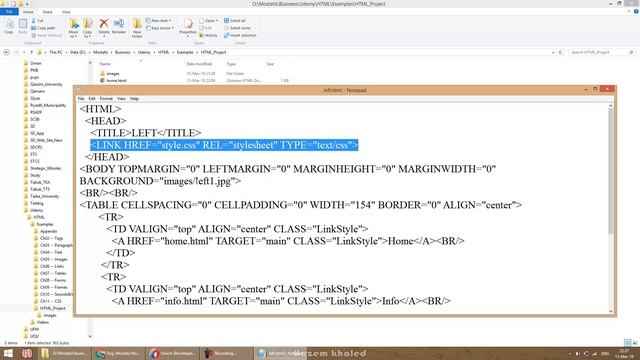Open the Recording app in taskbar
This screenshot has height=360, width=640.
tap(226, 353)
